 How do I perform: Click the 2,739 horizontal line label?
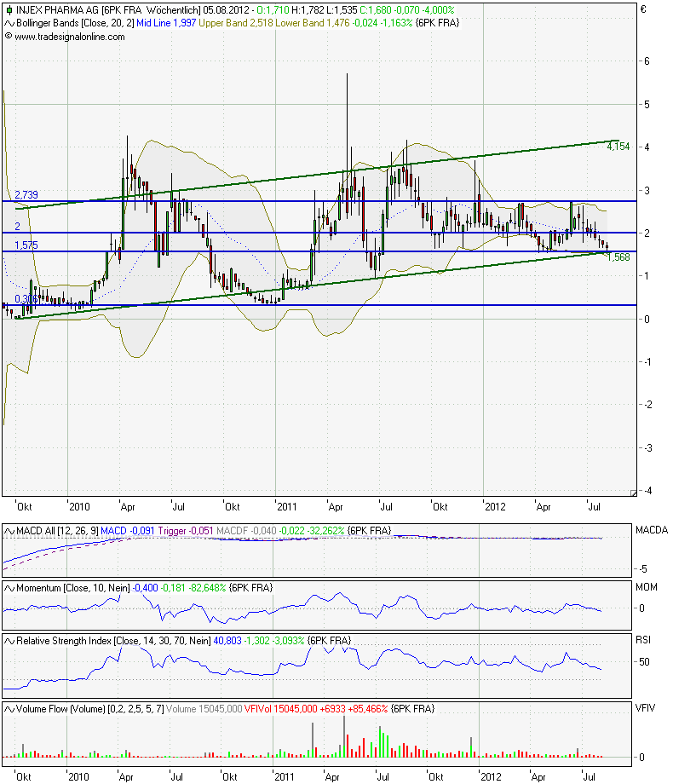tap(26, 195)
